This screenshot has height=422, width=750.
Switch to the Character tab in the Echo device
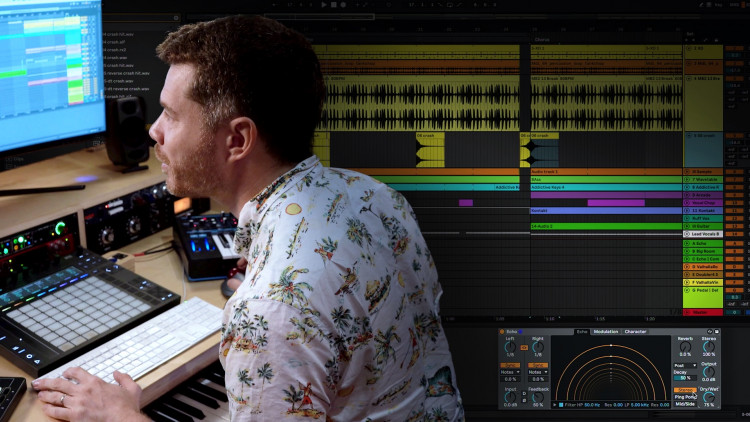[x=635, y=332]
